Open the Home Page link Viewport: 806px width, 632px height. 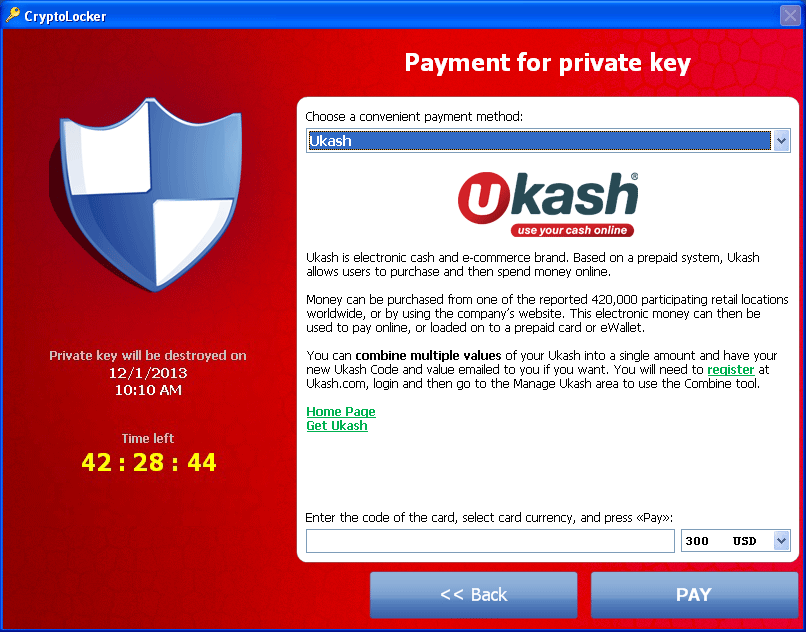click(x=341, y=411)
